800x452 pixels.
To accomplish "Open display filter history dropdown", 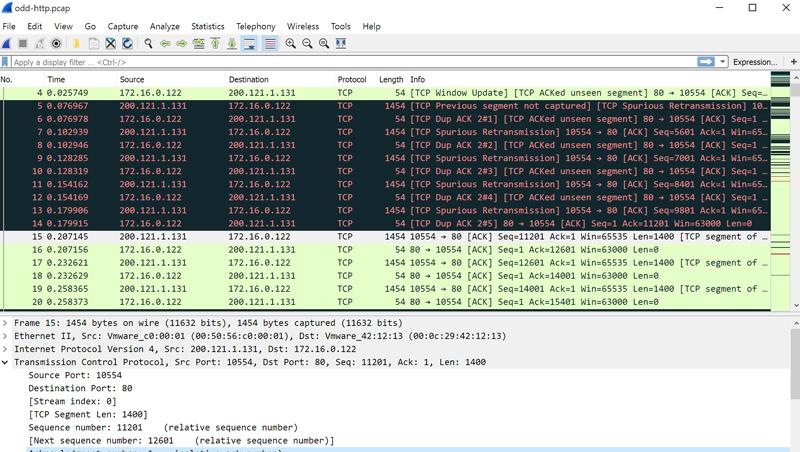I will click(722, 62).
